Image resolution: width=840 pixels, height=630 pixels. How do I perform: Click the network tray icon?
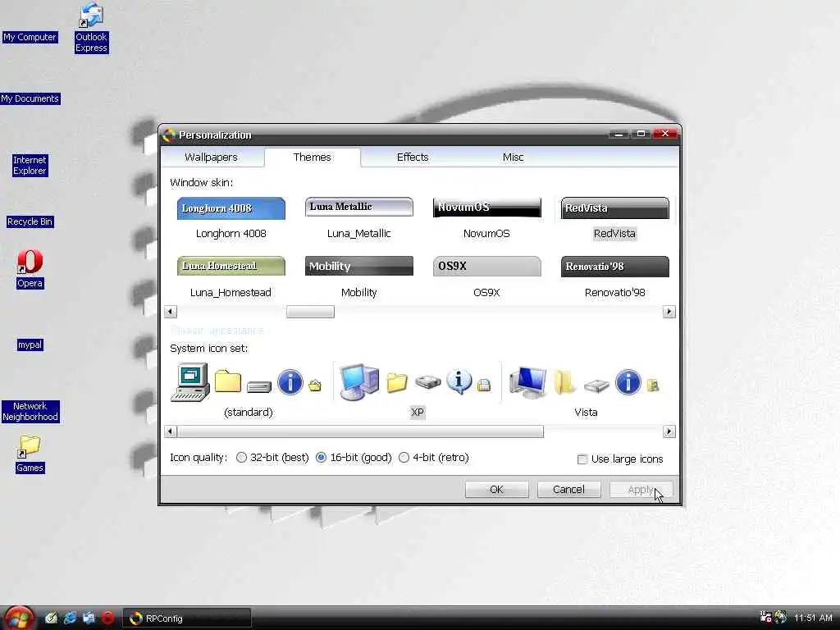(x=766, y=618)
